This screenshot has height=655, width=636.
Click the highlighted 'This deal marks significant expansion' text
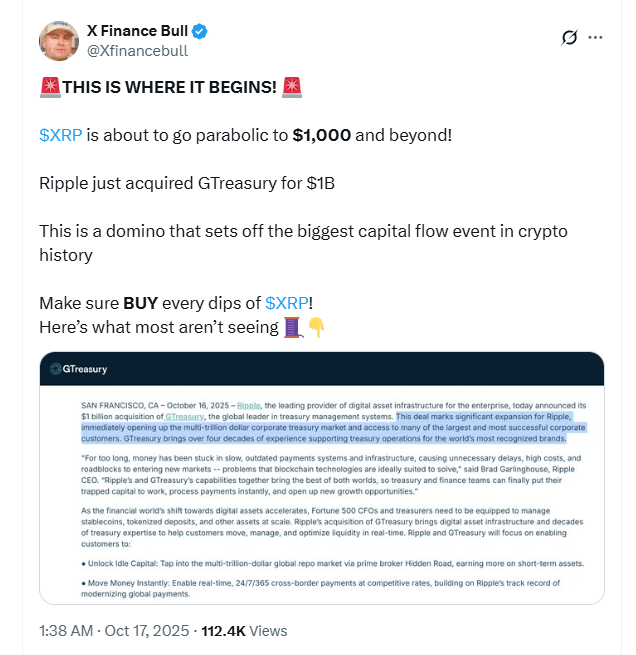coord(484,416)
